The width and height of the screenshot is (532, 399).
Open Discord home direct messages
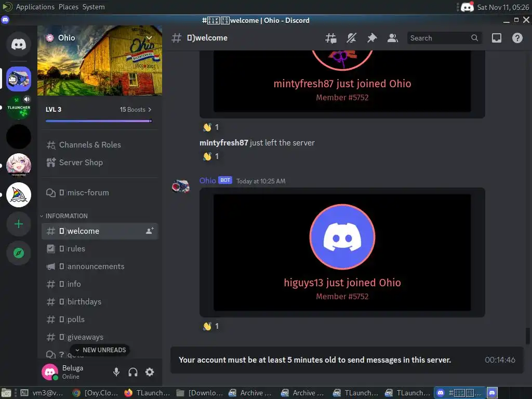[19, 44]
